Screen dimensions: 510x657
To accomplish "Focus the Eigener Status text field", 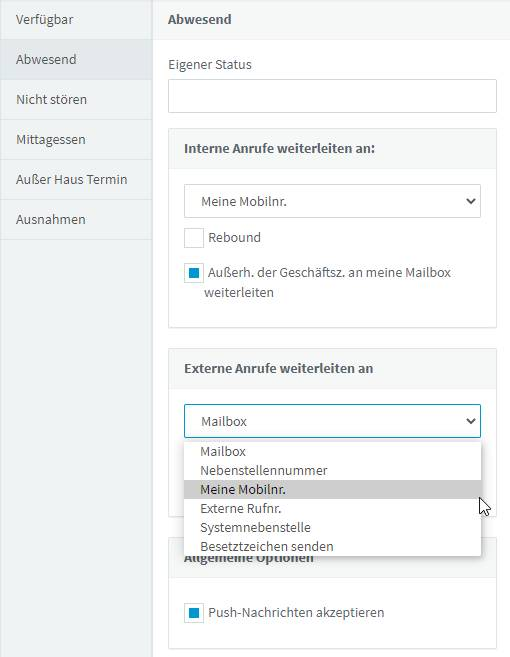I will [332, 96].
